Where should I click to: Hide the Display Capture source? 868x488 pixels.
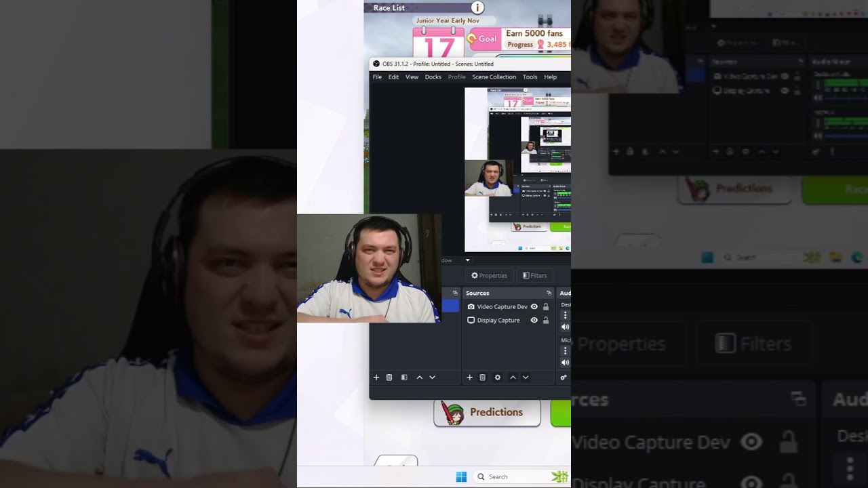[534, 320]
